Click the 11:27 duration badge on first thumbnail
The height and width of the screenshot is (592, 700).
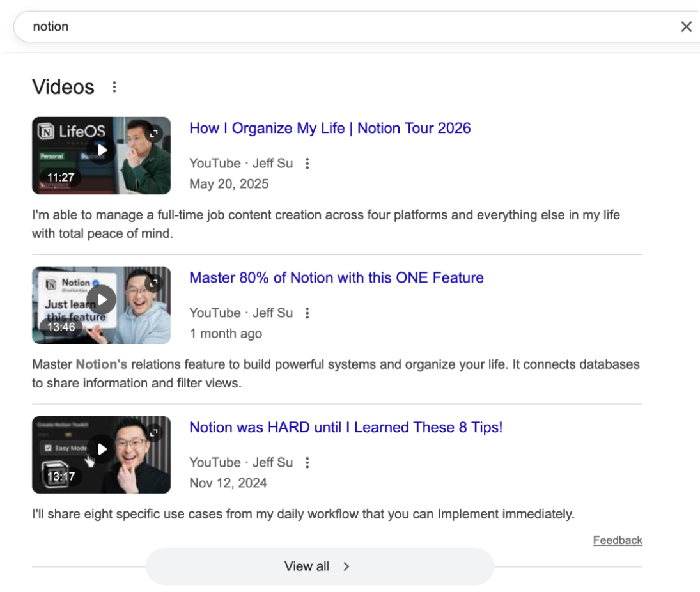[x=61, y=177]
